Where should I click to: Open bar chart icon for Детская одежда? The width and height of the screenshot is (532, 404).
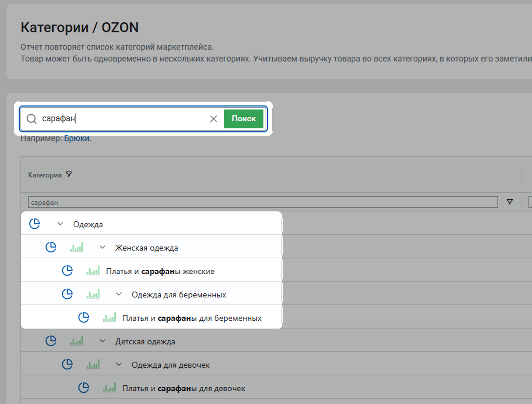77,341
